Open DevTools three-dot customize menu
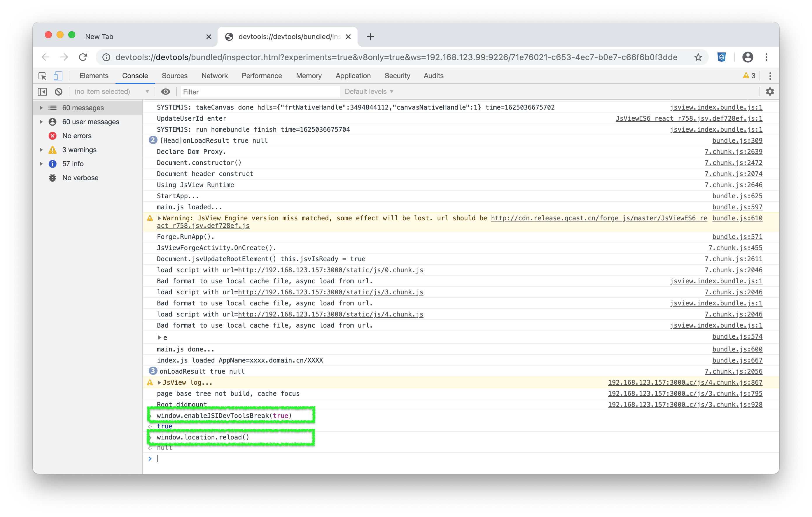The width and height of the screenshot is (812, 517). coord(770,76)
